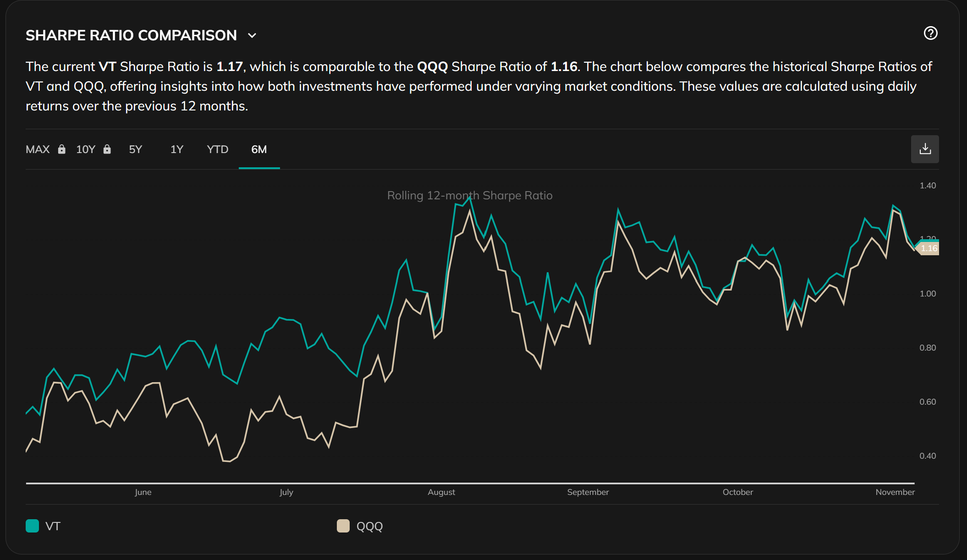This screenshot has width=967, height=560.
Task: Click the lock icon next to MAX
Action: pyautogui.click(x=62, y=149)
